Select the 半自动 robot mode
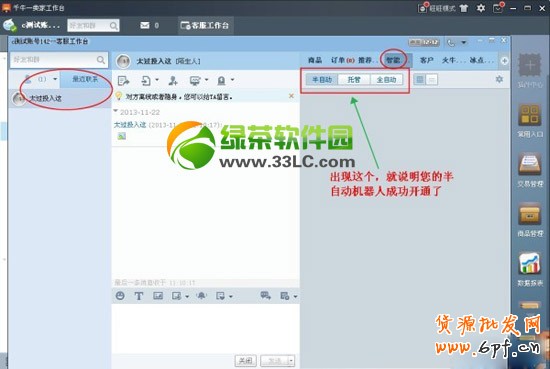 click(322, 80)
